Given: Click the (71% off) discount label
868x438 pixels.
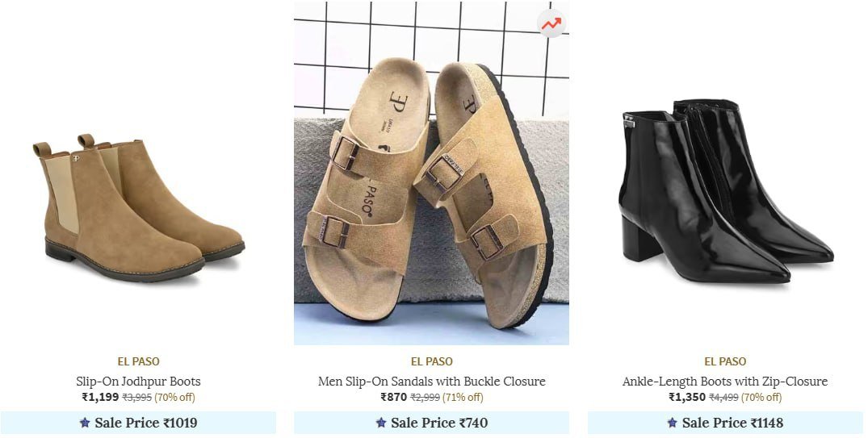Looking at the screenshot, I should (463, 398).
